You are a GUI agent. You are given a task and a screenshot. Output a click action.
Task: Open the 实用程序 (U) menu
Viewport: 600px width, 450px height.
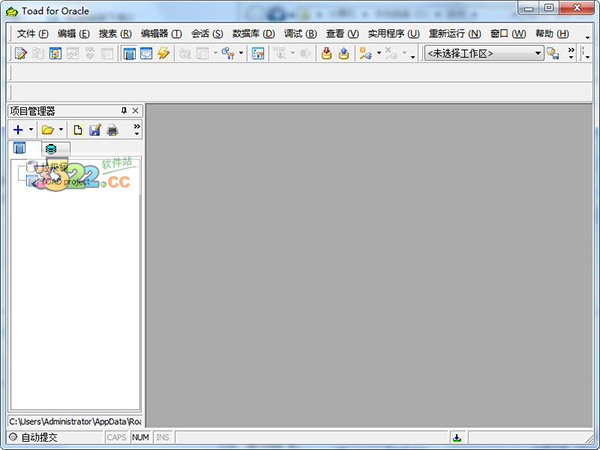tap(393, 34)
